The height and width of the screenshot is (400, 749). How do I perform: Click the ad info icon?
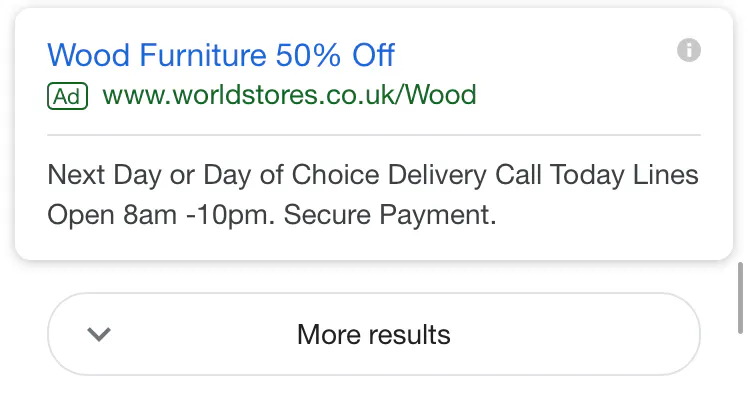[689, 49]
